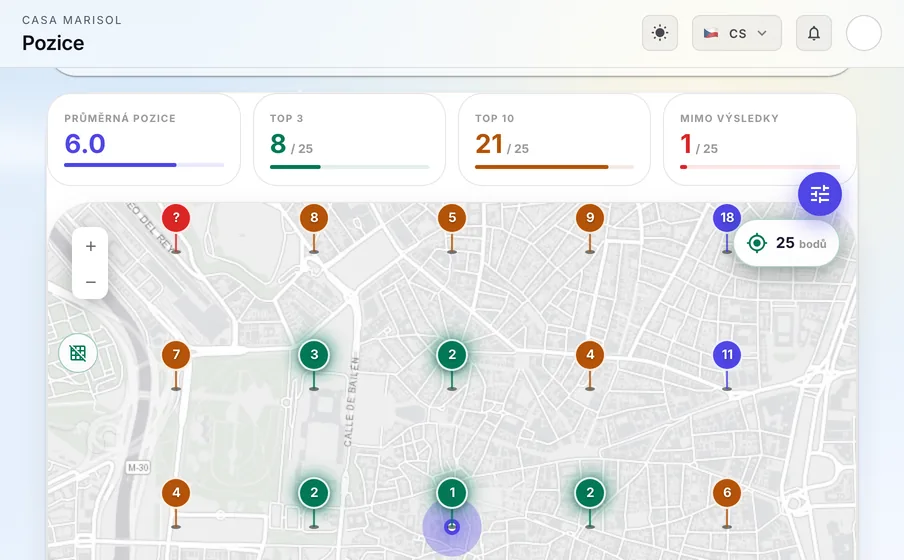Select the orange pin numbered 9
The image size is (904, 560).
590,218
